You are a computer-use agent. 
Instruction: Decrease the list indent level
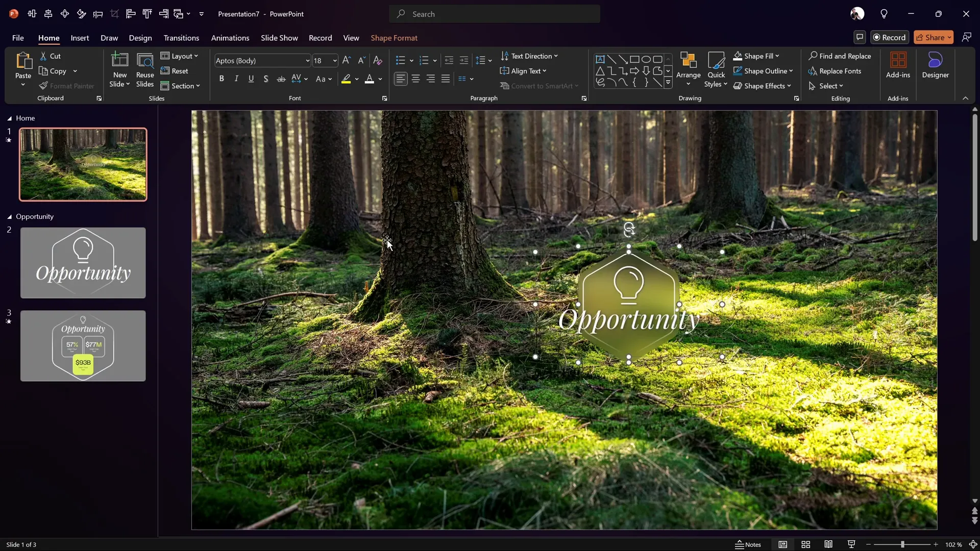pos(449,61)
